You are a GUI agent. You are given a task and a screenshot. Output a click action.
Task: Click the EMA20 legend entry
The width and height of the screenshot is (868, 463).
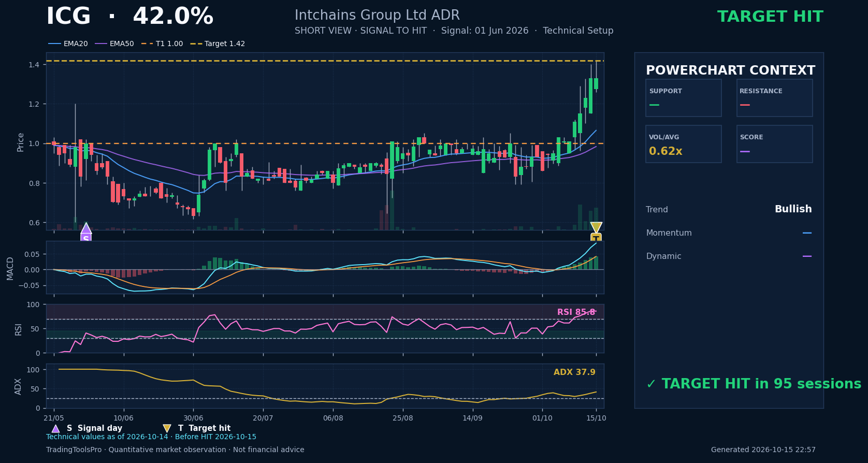click(68, 44)
